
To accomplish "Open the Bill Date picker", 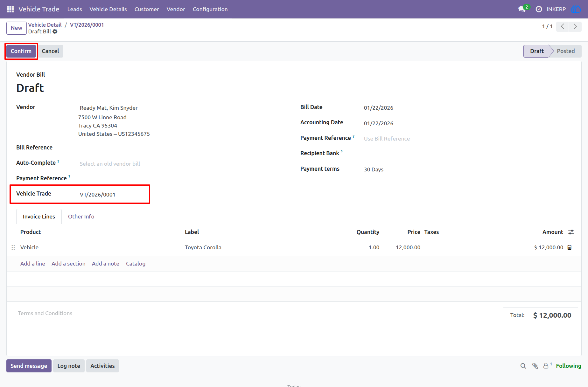I will [468, 108].
